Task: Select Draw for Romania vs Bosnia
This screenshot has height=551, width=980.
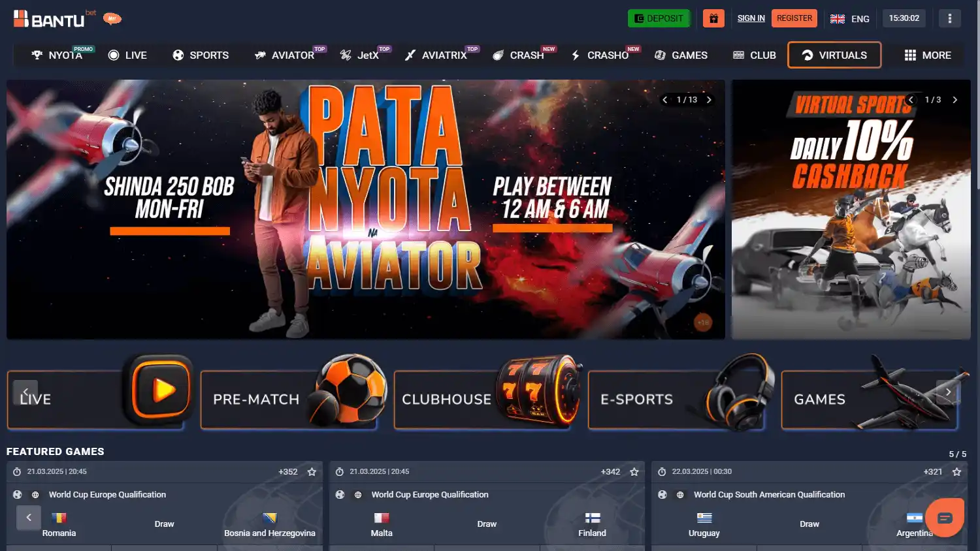Action: (164, 524)
